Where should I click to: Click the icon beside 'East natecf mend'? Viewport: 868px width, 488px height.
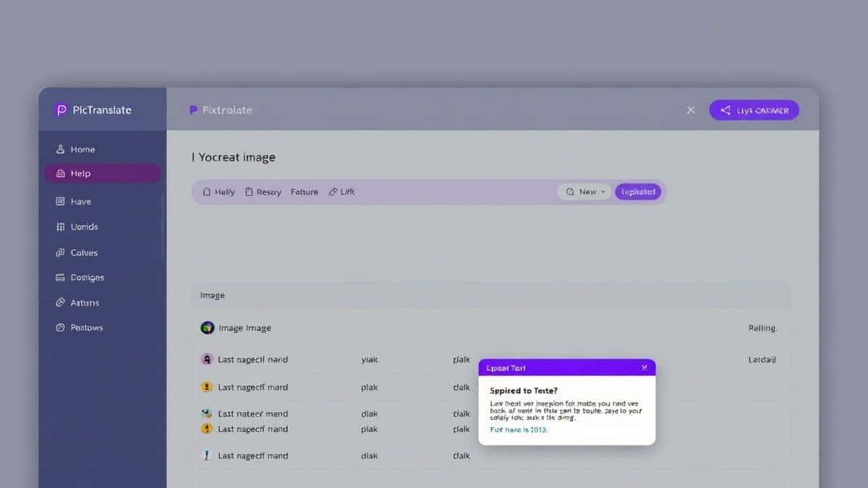[206, 414]
